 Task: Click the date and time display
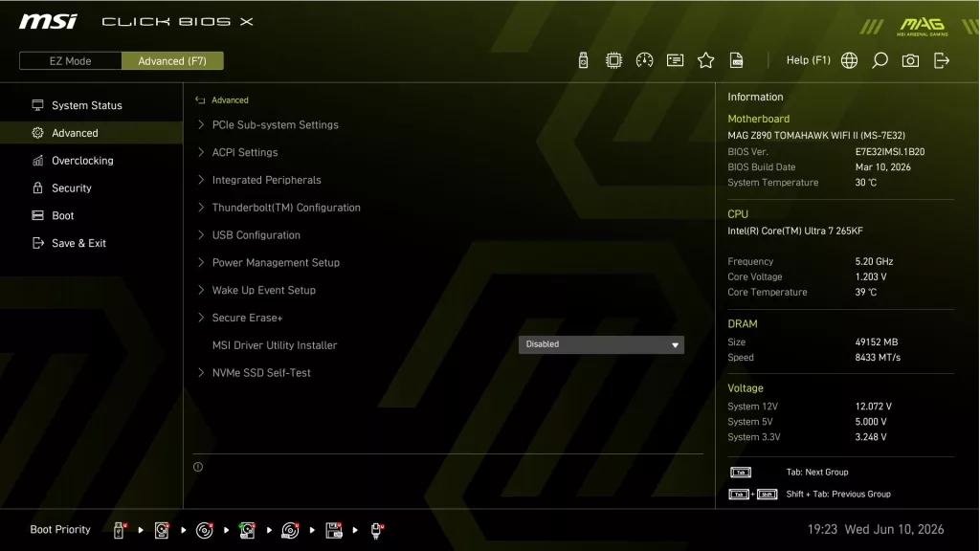coord(876,529)
